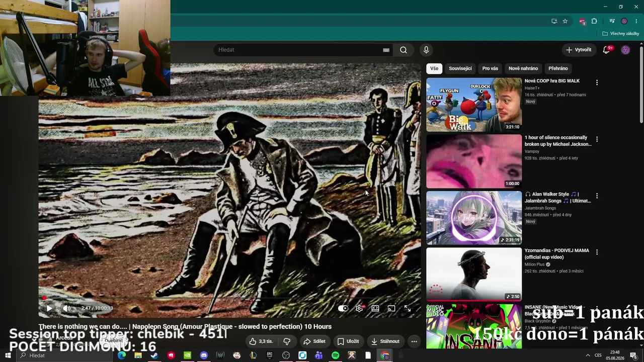Open the Alan Walker Style video thumbnail
This screenshot has height=362, width=644.
(x=474, y=218)
